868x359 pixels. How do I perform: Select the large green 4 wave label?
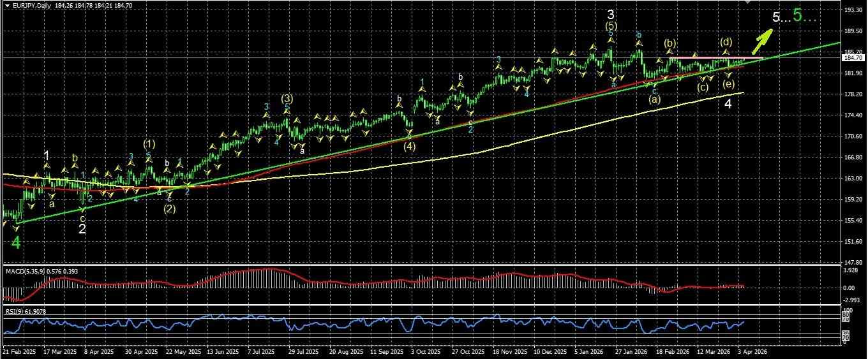16,243
